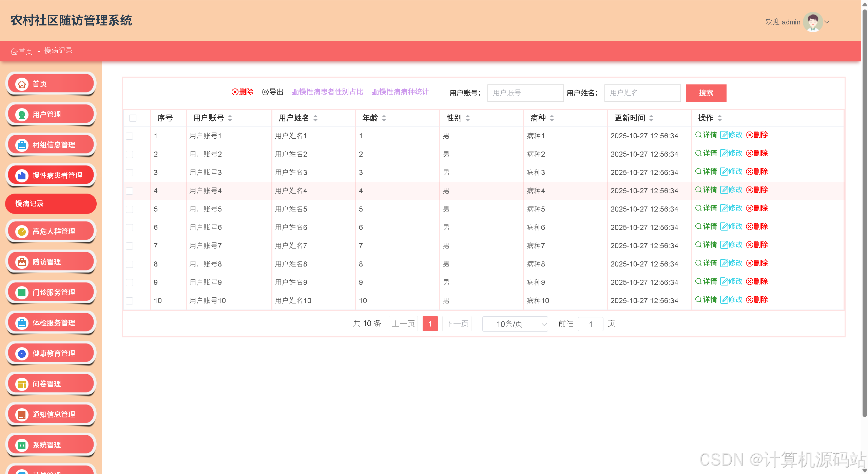Click the 村组信息管理 sidebar icon
Screen dimensions: 868x474
coord(22,145)
